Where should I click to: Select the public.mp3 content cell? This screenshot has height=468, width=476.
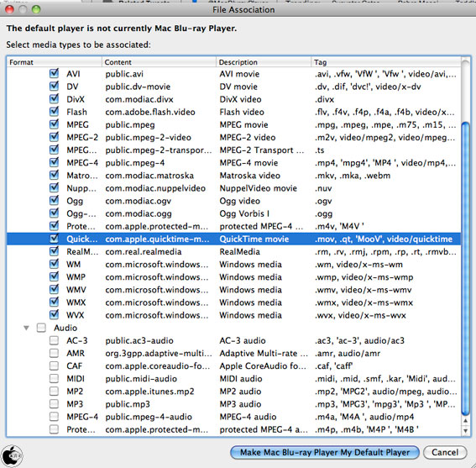click(128, 404)
